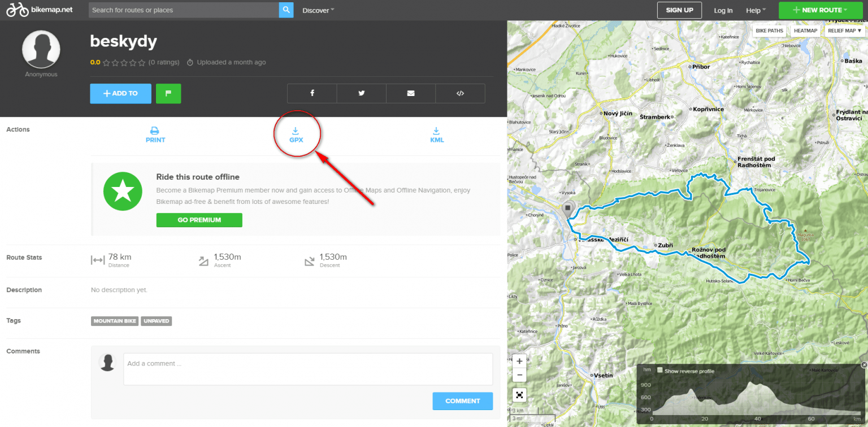Open the embed code icon
The height and width of the screenshot is (427, 868).
(460, 93)
